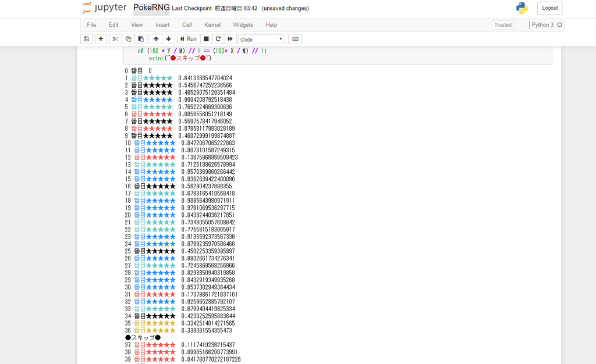The height and width of the screenshot is (364, 596).
Task: Move selected cell up
Action: [156, 39]
